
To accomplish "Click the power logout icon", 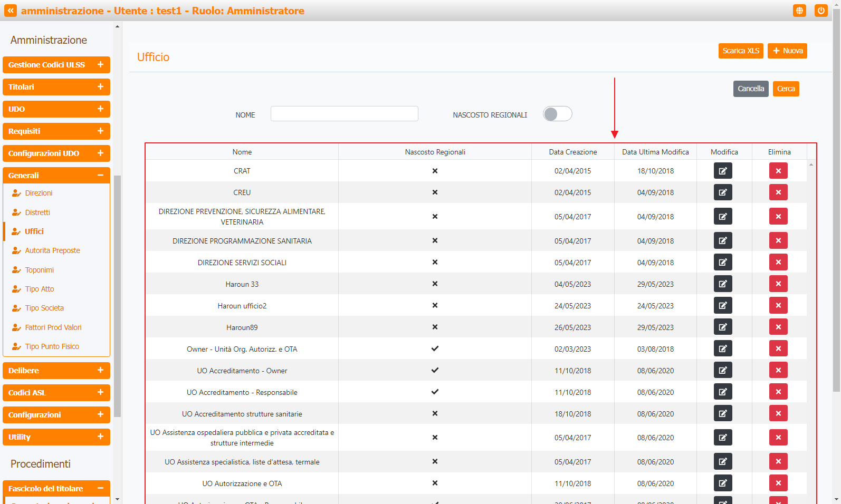I will click(820, 11).
